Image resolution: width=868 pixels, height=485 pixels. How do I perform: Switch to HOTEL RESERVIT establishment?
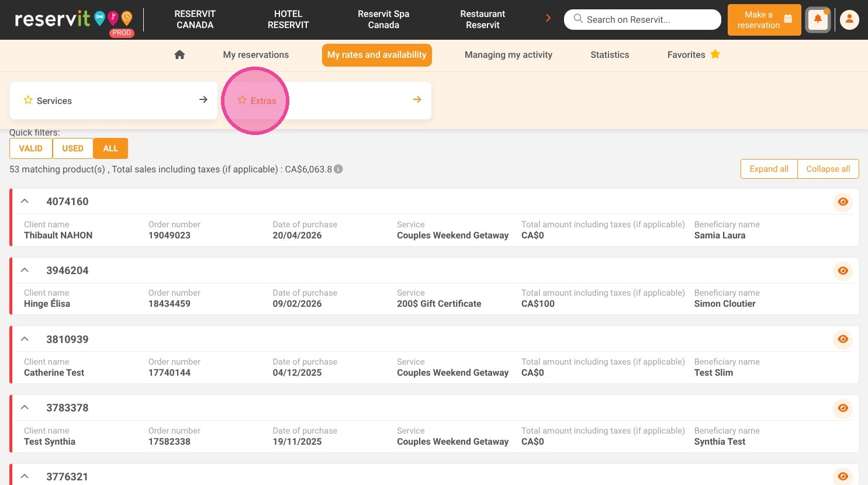click(288, 19)
